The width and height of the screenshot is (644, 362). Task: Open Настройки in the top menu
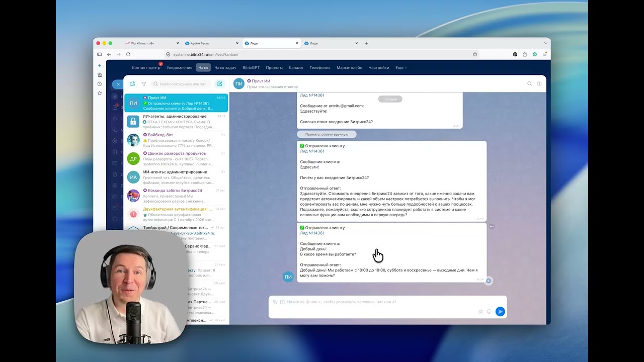point(378,67)
